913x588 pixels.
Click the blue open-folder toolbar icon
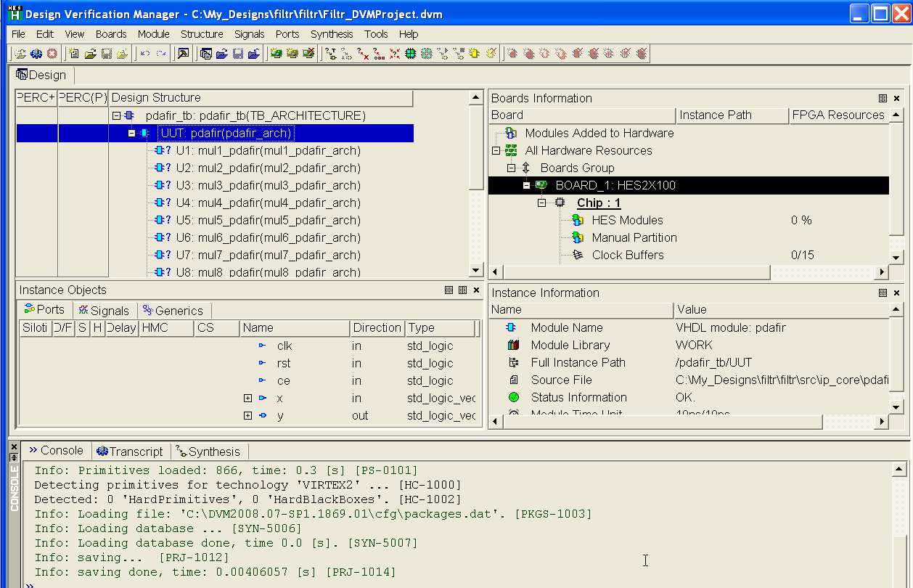(x=222, y=54)
